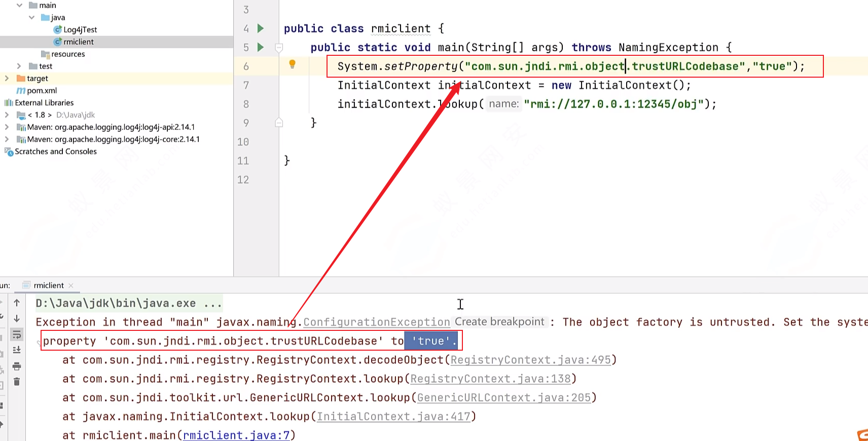This screenshot has width=868, height=441.
Task: Collapse main method with the line 5 fold marker
Action: tap(279, 47)
